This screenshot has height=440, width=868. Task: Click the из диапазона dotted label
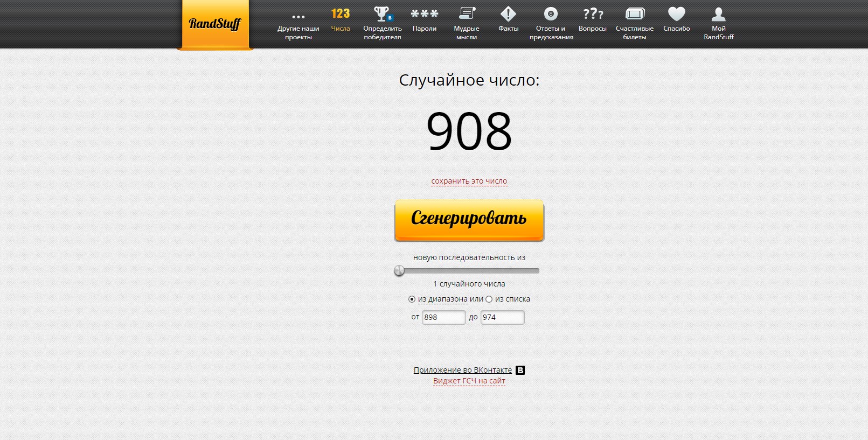tap(443, 299)
